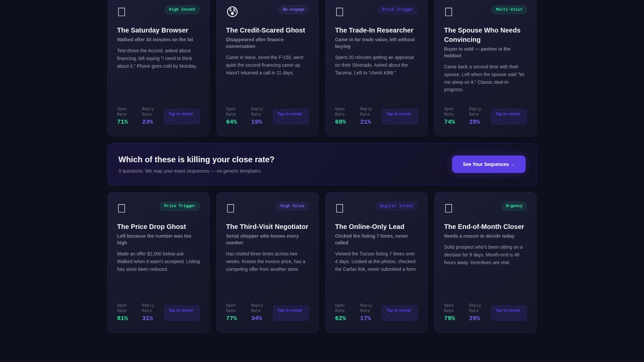Click the arrow inside See Your Sequences button
Image resolution: width=644 pixels, height=362 pixels.
click(x=512, y=164)
